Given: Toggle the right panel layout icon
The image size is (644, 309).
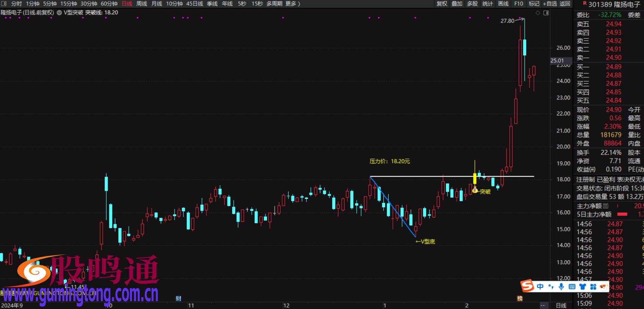Looking at the screenshot, I should click(546, 13).
